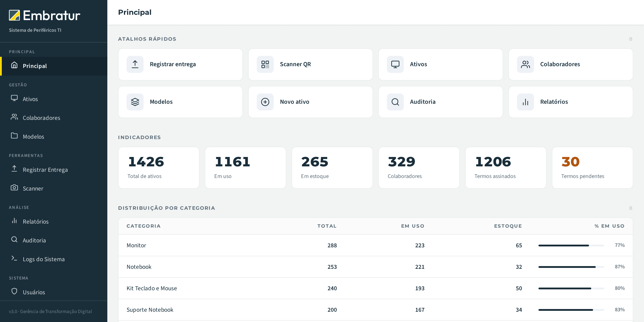
Task: Open Scanner in the sidebar menu
Action: [53, 188]
